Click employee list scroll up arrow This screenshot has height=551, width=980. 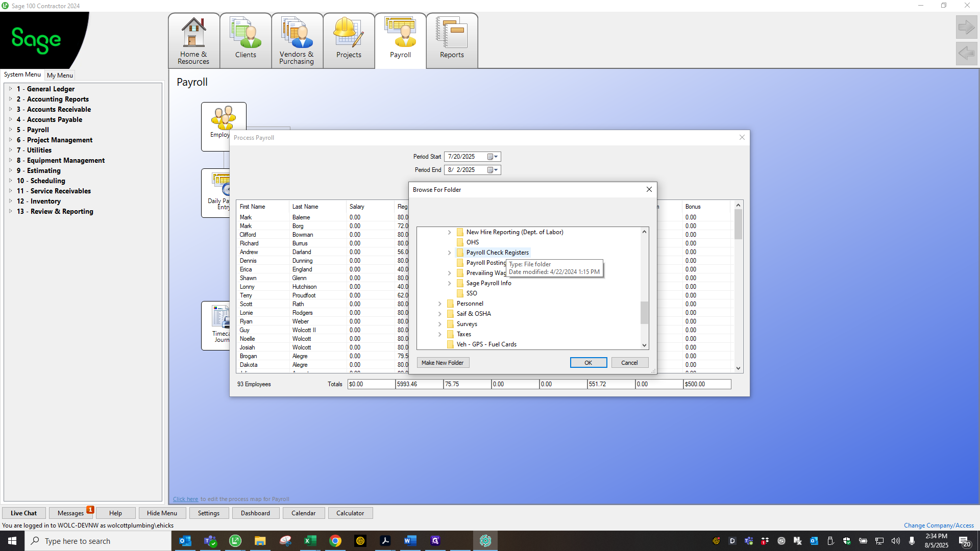(738, 205)
